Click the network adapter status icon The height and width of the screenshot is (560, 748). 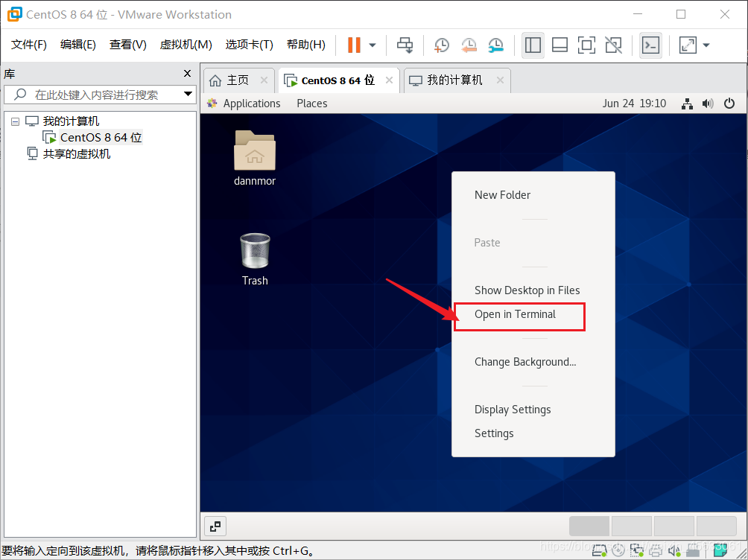[637, 551]
